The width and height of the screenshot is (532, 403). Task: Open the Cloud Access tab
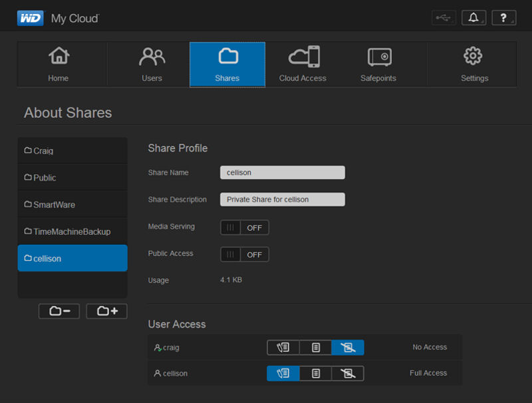(x=303, y=65)
